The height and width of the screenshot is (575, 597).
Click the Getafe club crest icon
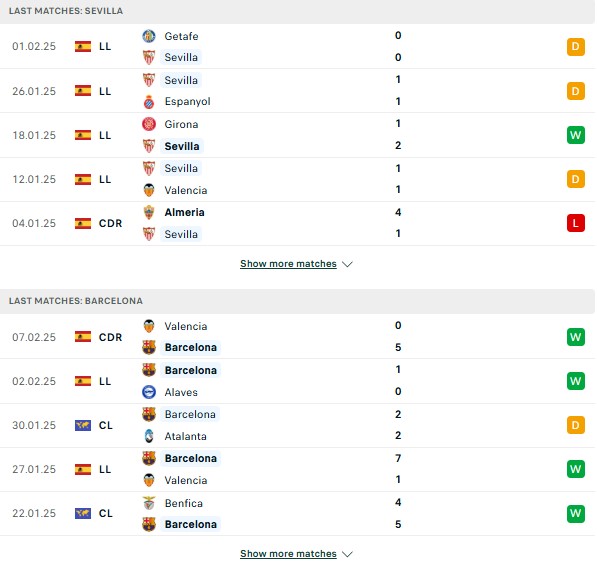149,36
